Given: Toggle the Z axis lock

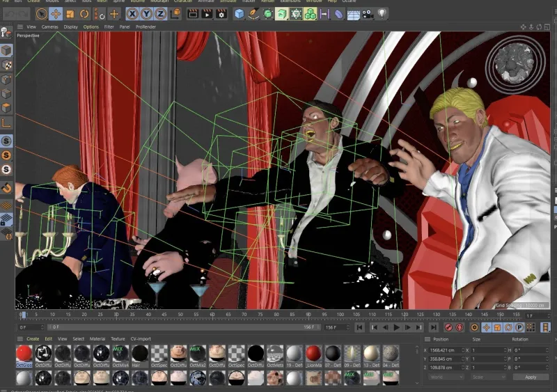Looking at the screenshot, I should [160, 14].
